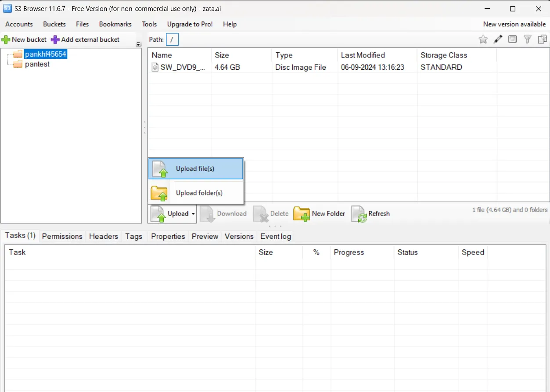Screen dimensions: 550x392
Task: Click the Delete toolbar button
Action: pos(271,214)
